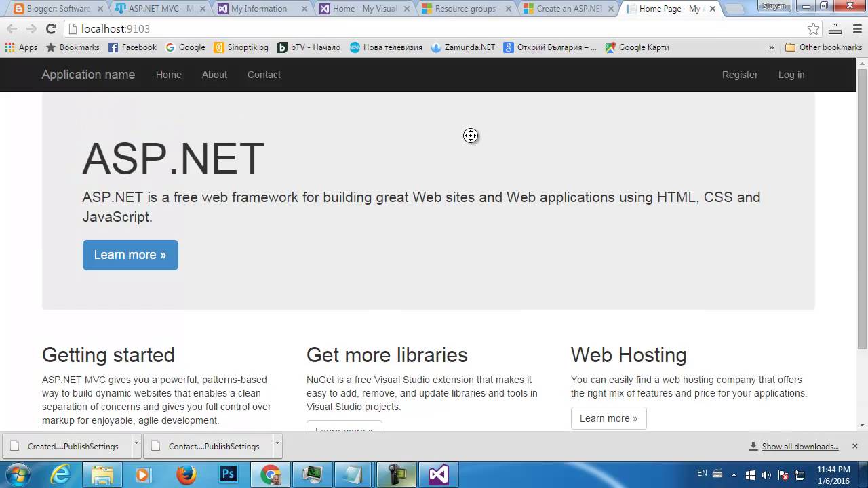Switch to the ASP.NET MVC tab
Image resolution: width=868 pixels, height=488 pixels.
160,9
